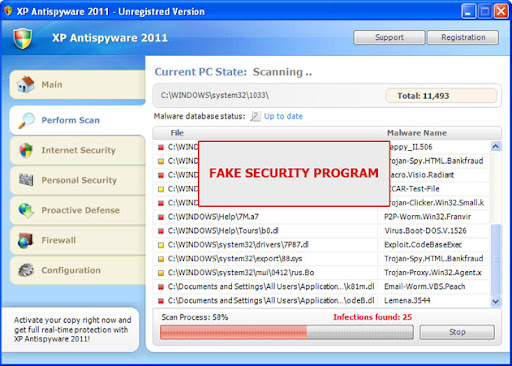Click the Personal Security icon
Viewport: 512px width, 366px height.
26,180
